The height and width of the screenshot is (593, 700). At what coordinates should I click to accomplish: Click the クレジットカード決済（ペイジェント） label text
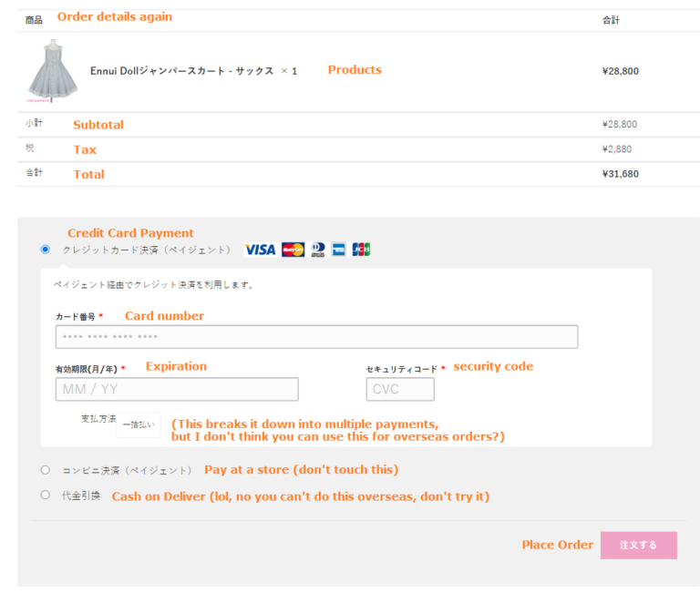[x=146, y=250]
